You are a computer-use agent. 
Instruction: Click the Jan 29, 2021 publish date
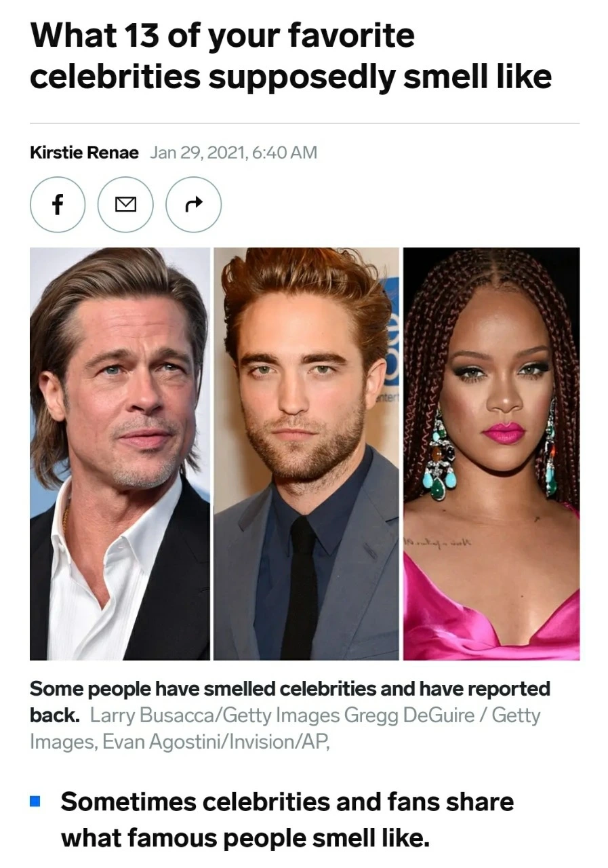point(199,153)
